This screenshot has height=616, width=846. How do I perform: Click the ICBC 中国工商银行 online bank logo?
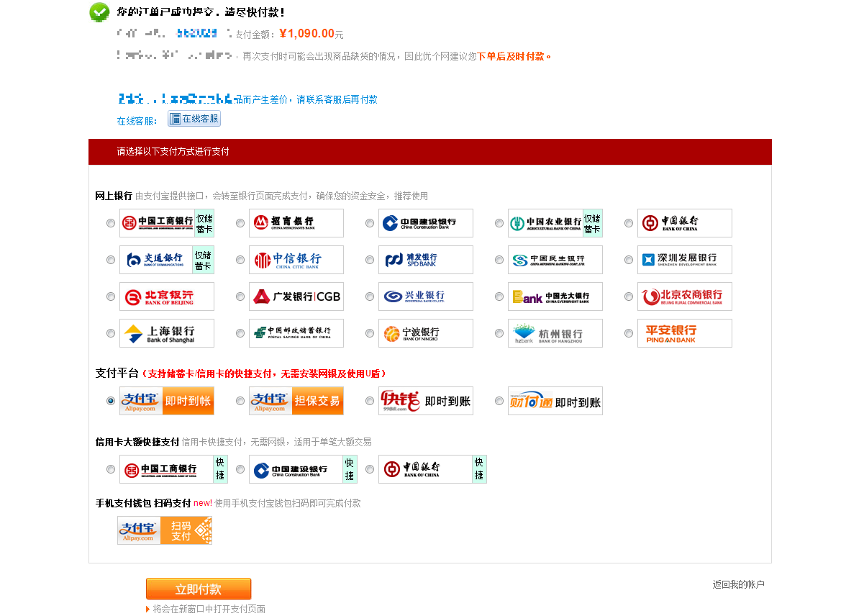(x=167, y=223)
